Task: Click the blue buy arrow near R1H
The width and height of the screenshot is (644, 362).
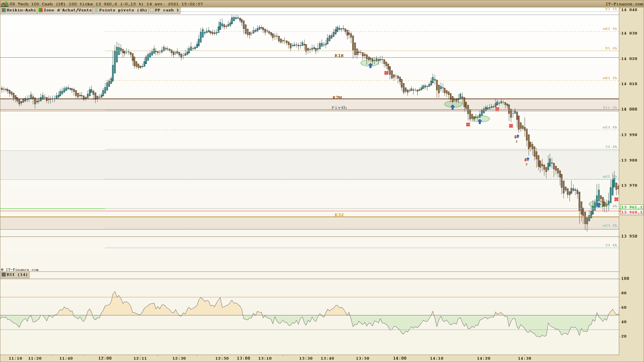Action: 370,65
